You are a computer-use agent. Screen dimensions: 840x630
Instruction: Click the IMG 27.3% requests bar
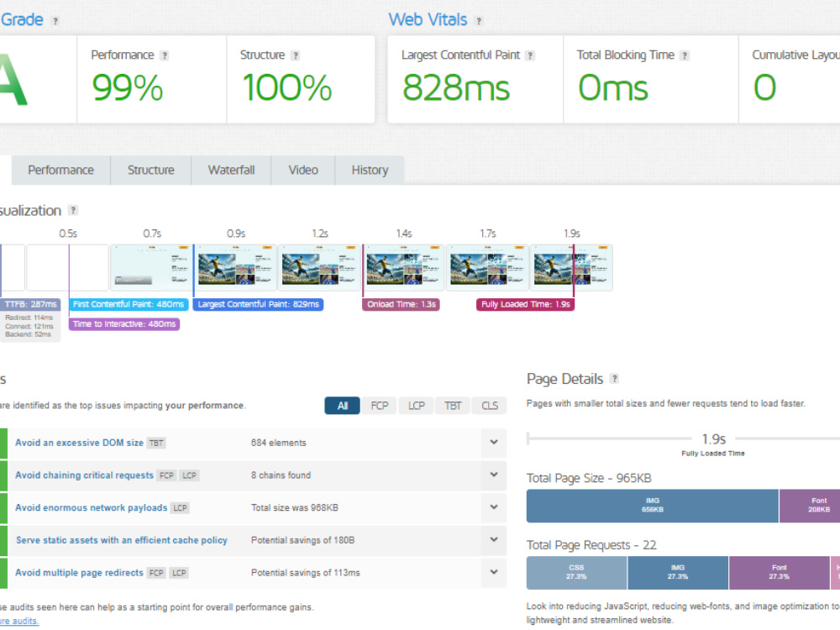678,572
